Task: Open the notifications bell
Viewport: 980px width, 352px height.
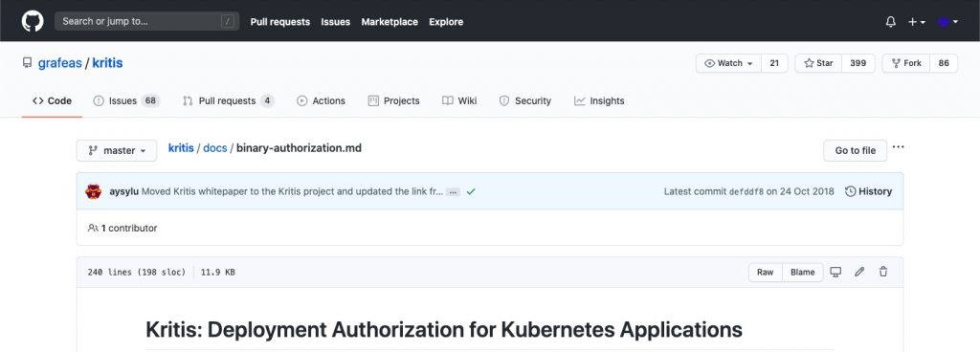Action: pyautogui.click(x=891, y=22)
